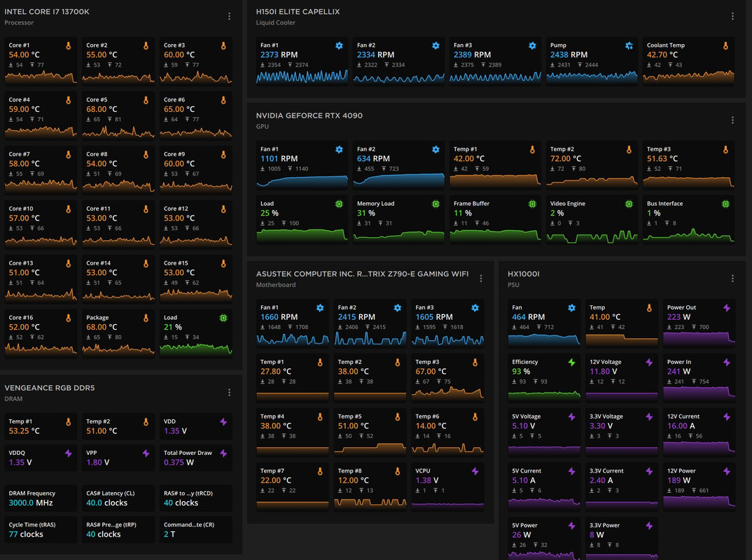Click the GPU Memory Load chip icon
This screenshot has height=560, width=752.
click(436, 204)
